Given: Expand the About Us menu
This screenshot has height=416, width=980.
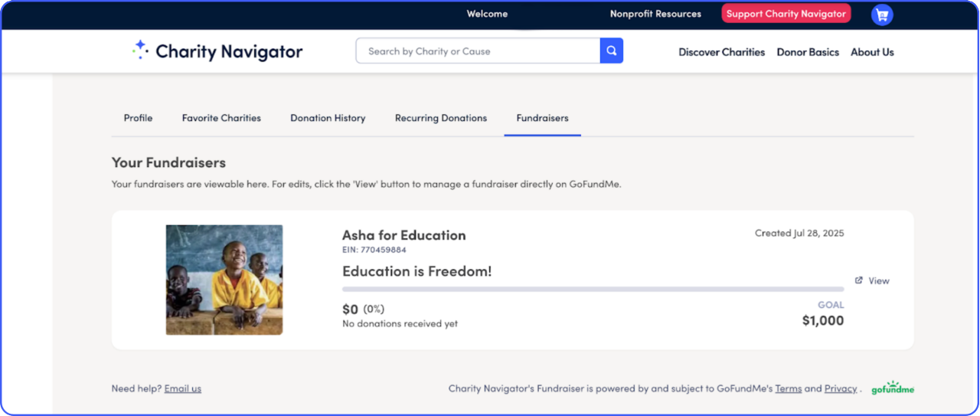Looking at the screenshot, I should point(872,52).
